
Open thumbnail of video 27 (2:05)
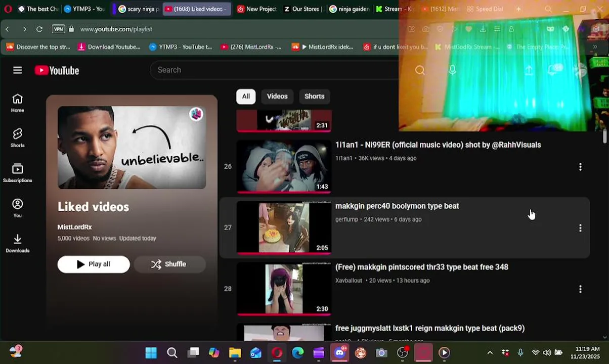tap(284, 228)
